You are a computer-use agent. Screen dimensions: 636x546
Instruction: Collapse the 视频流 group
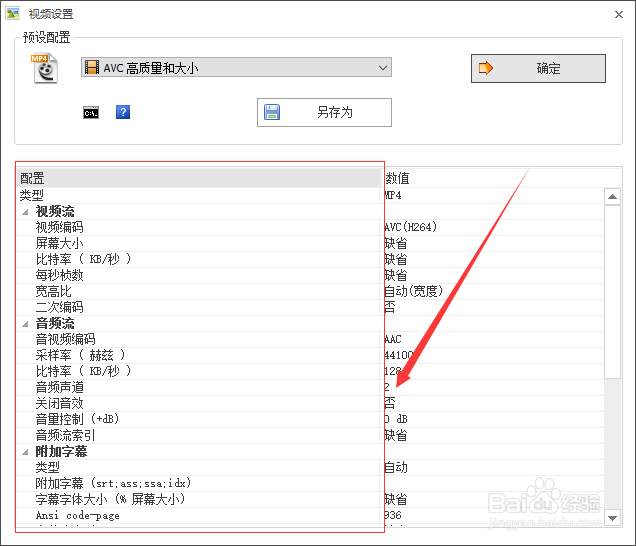pos(25,212)
